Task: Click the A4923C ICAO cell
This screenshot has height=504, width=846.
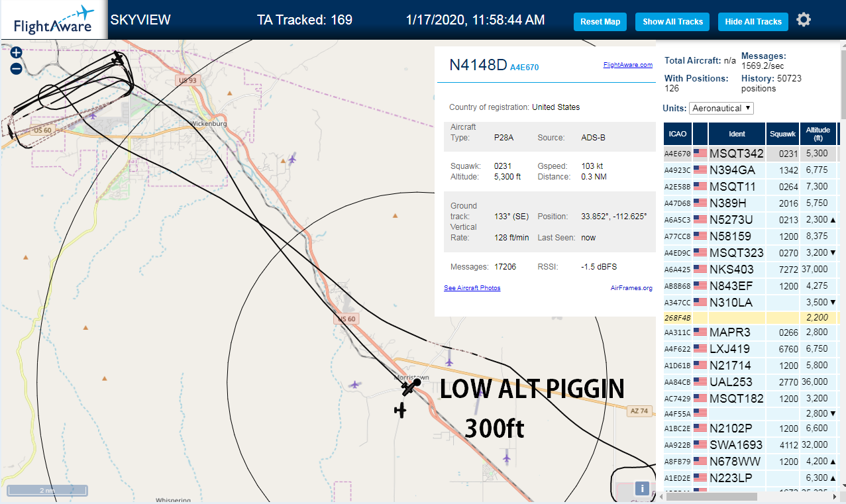Action: pyautogui.click(x=678, y=170)
